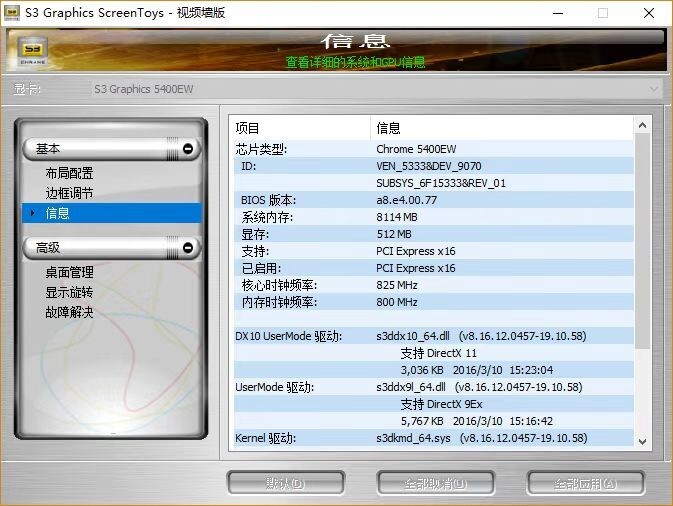Select the 显存 row label
673x506 pixels.
coord(255,234)
